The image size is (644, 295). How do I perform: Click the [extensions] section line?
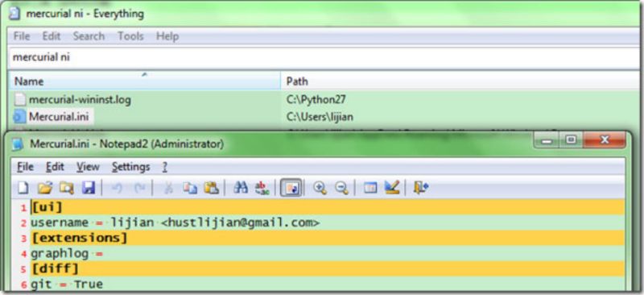pyautogui.click(x=328, y=238)
